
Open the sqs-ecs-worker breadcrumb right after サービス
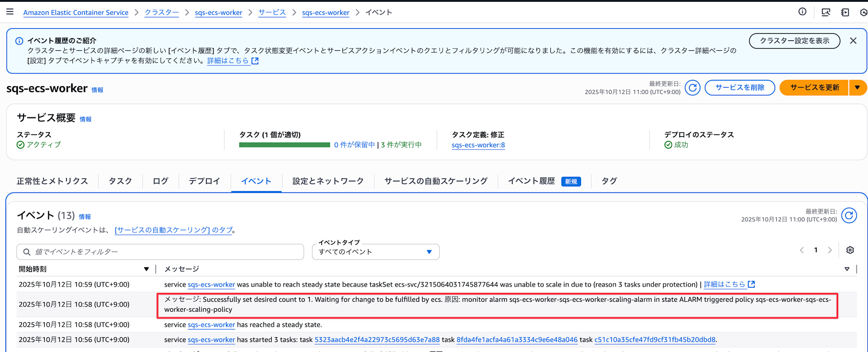click(x=325, y=13)
